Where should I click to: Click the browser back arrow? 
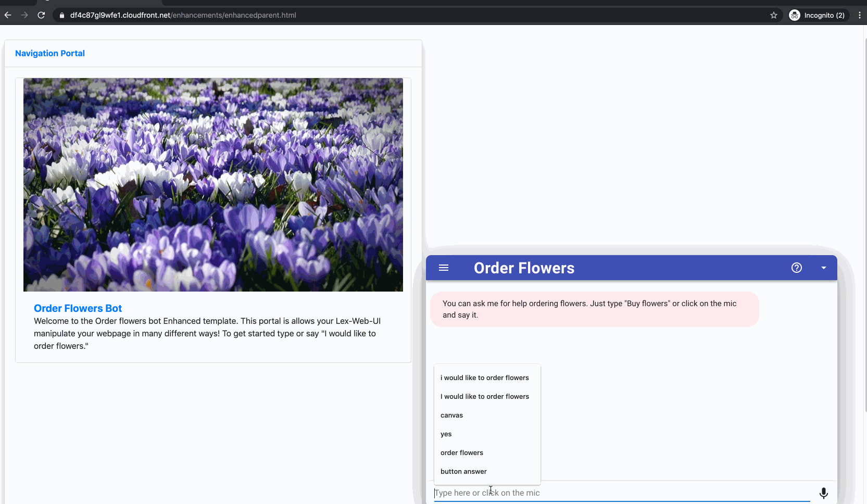tap(8, 15)
